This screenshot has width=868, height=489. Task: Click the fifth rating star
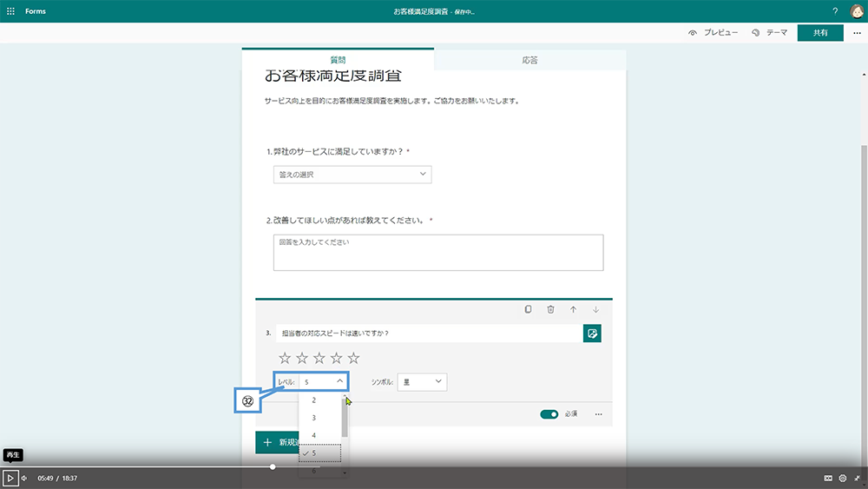[354, 358]
